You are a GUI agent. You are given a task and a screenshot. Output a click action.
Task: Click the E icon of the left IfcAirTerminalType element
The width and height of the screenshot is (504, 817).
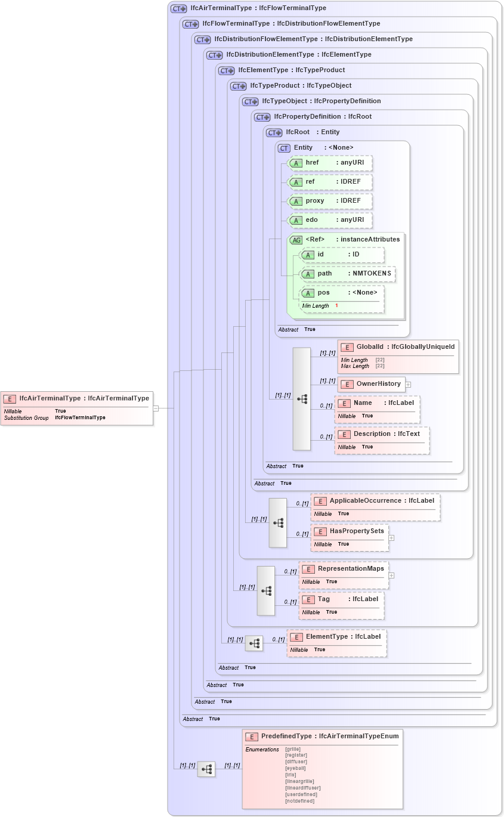coord(9,397)
